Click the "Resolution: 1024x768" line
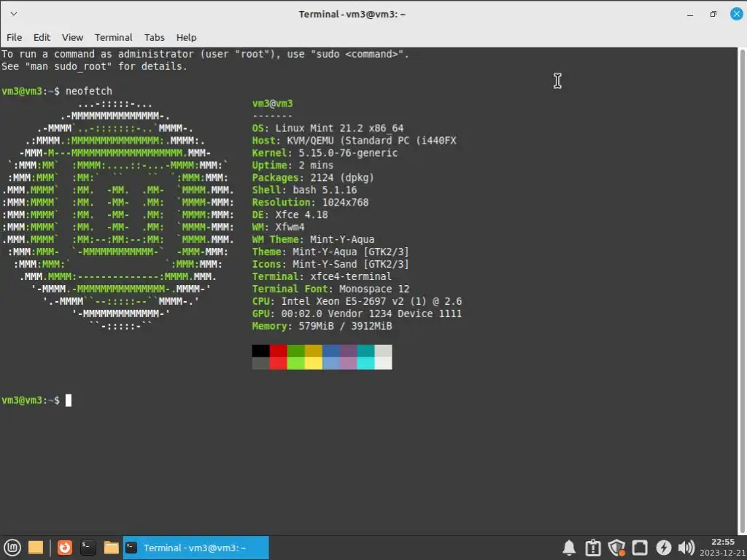The image size is (747, 560). click(310, 203)
